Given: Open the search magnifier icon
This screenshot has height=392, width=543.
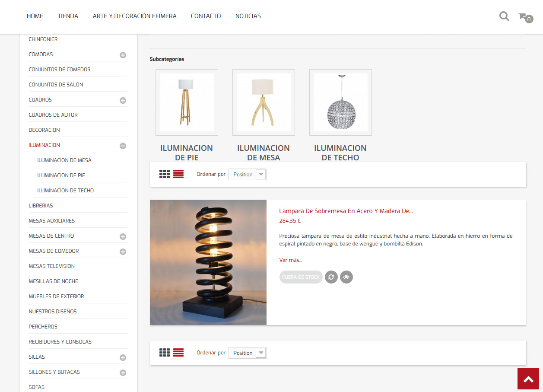Looking at the screenshot, I should coord(504,16).
